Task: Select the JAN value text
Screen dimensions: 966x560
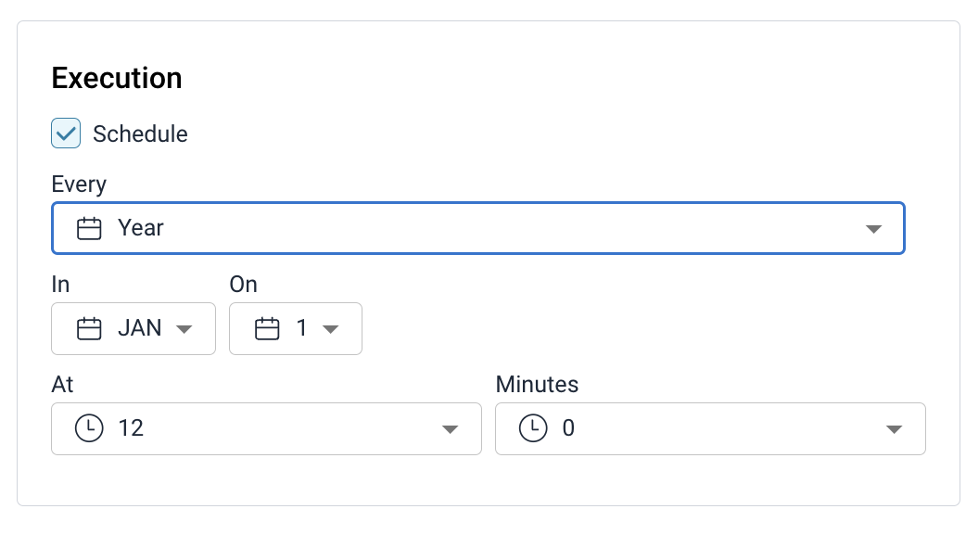Action: [140, 327]
